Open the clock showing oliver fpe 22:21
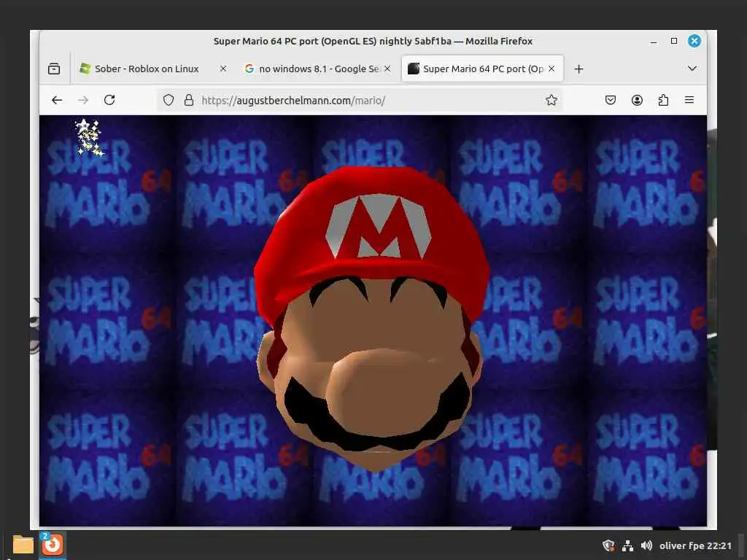This screenshot has height=560, width=747. point(695,545)
